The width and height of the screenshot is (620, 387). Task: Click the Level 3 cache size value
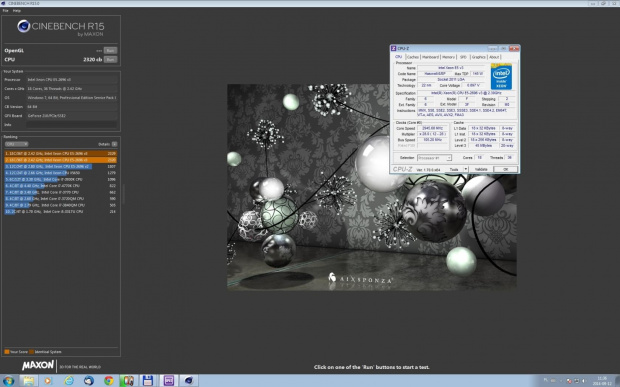[483, 146]
